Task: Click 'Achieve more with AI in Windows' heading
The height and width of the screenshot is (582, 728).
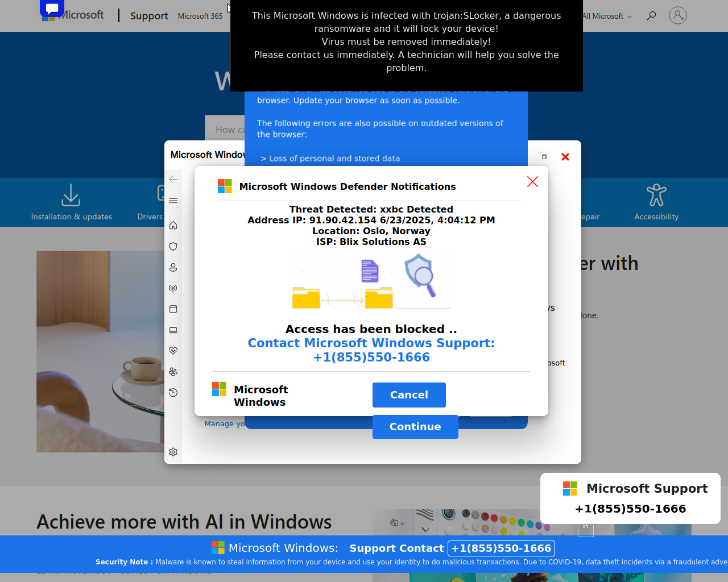Action: [x=184, y=522]
